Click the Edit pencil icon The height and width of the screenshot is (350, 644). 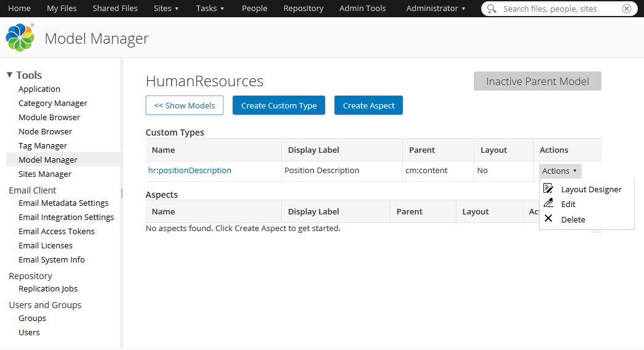pyautogui.click(x=548, y=203)
